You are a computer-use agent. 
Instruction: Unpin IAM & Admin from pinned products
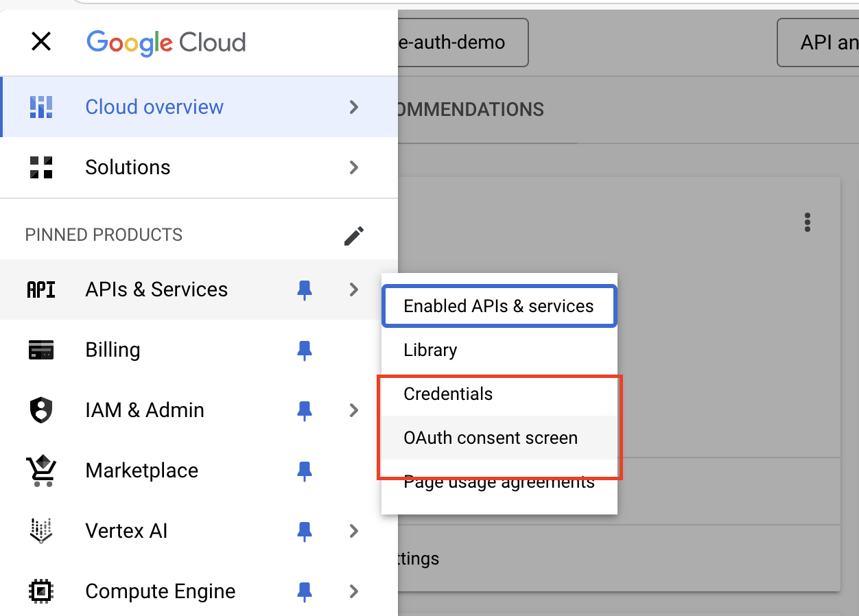tap(305, 411)
